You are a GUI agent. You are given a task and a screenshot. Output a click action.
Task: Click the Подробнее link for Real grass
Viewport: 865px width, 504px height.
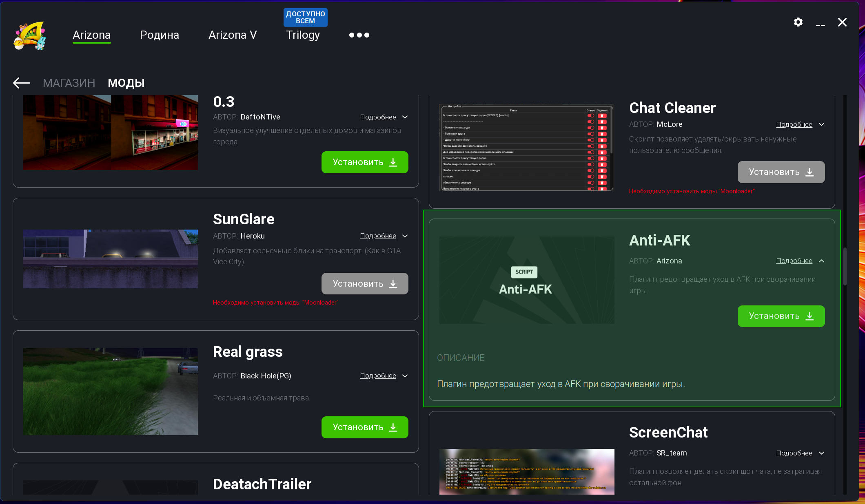tap(378, 376)
